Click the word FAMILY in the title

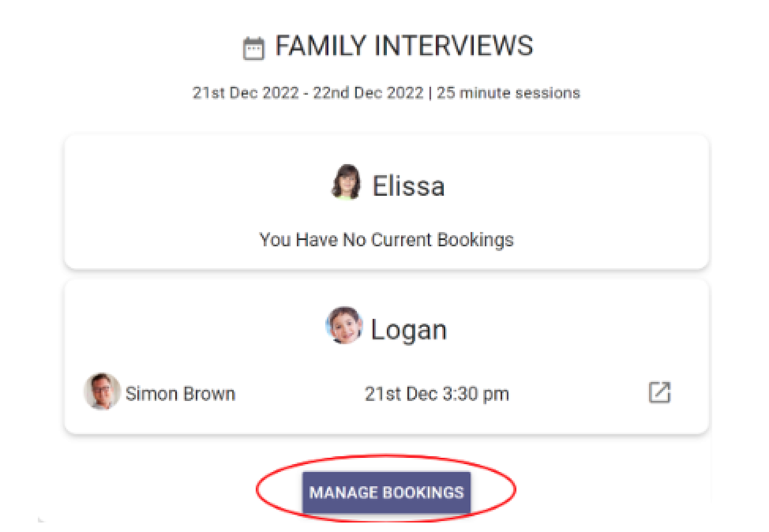pyautogui.click(x=320, y=46)
